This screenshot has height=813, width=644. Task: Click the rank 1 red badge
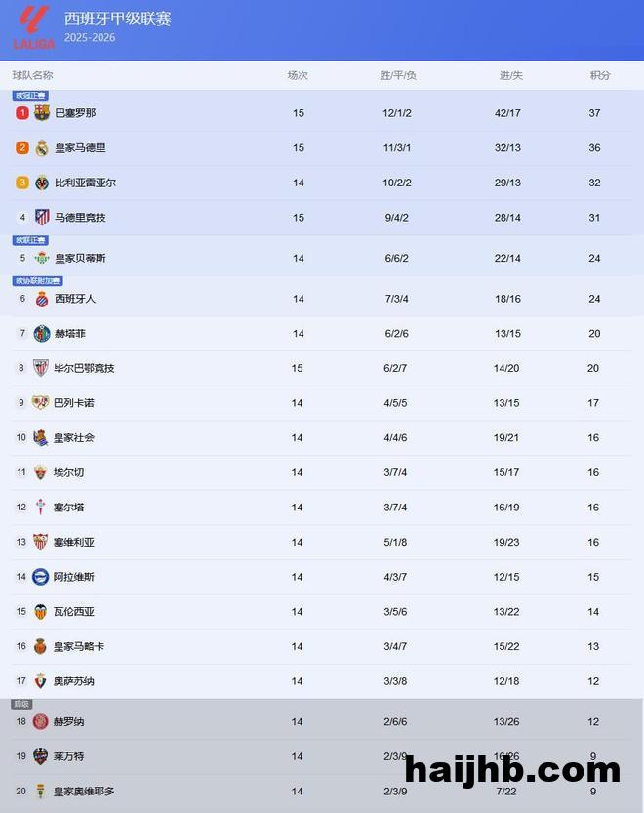(22, 113)
